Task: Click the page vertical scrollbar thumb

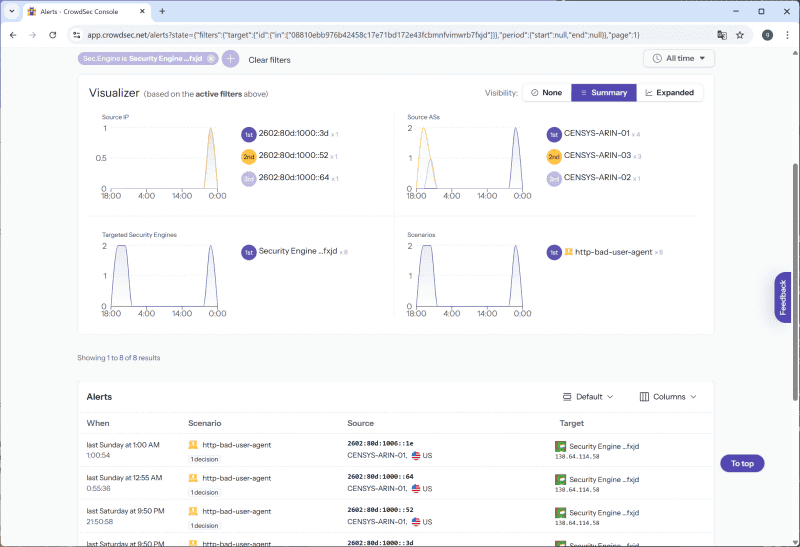Action: coord(795,282)
